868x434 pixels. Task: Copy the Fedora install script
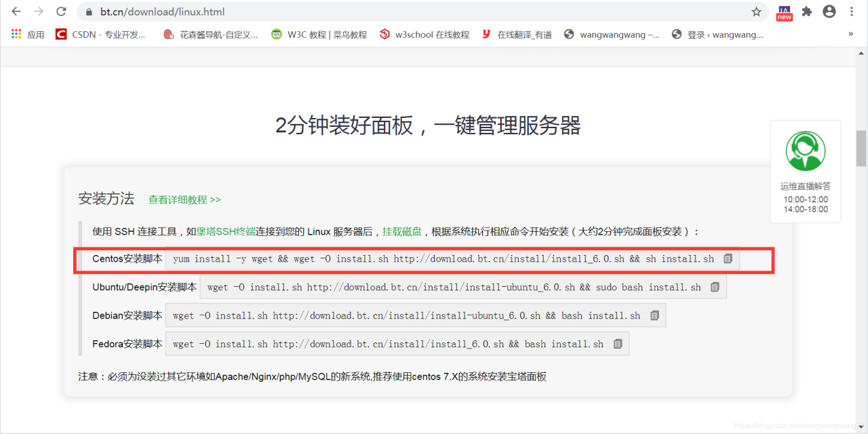(x=618, y=344)
